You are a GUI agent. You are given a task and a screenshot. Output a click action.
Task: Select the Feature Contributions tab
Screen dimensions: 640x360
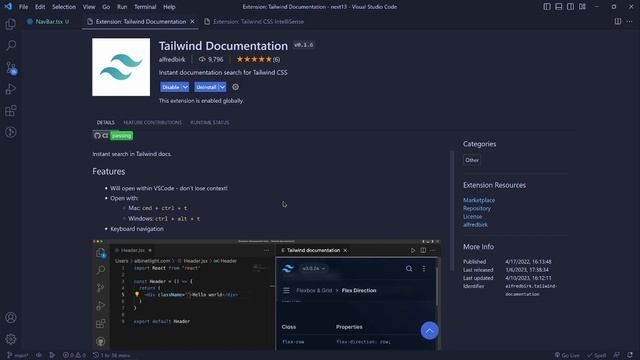click(152, 122)
